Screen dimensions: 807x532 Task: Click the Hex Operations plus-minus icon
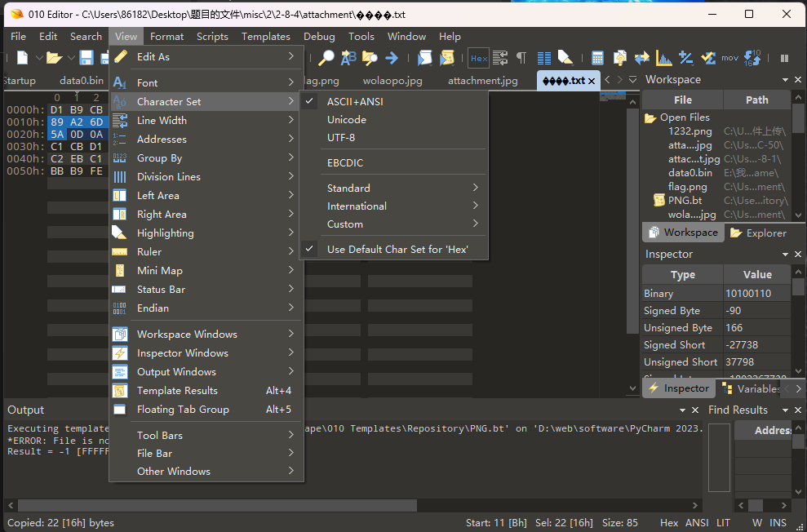pyautogui.click(x=685, y=58)
